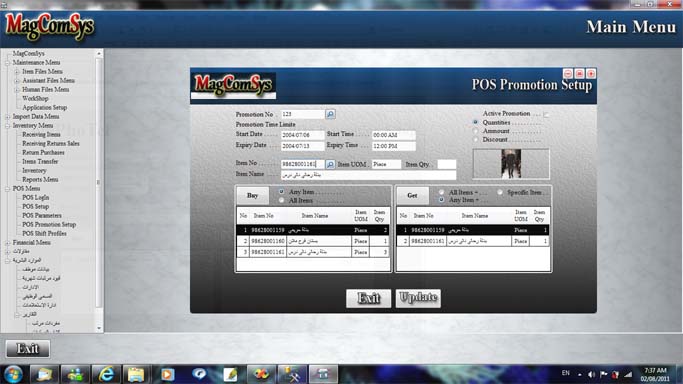Click the Promotion No search magnifier icon
This screenshot has height=384, width=683.
pos(330,114)
